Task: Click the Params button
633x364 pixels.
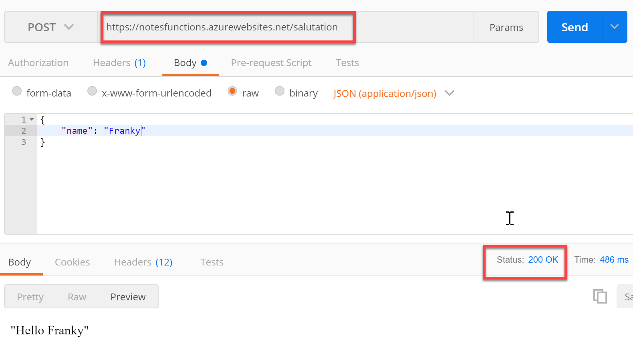Action: [x=506, y=27]
